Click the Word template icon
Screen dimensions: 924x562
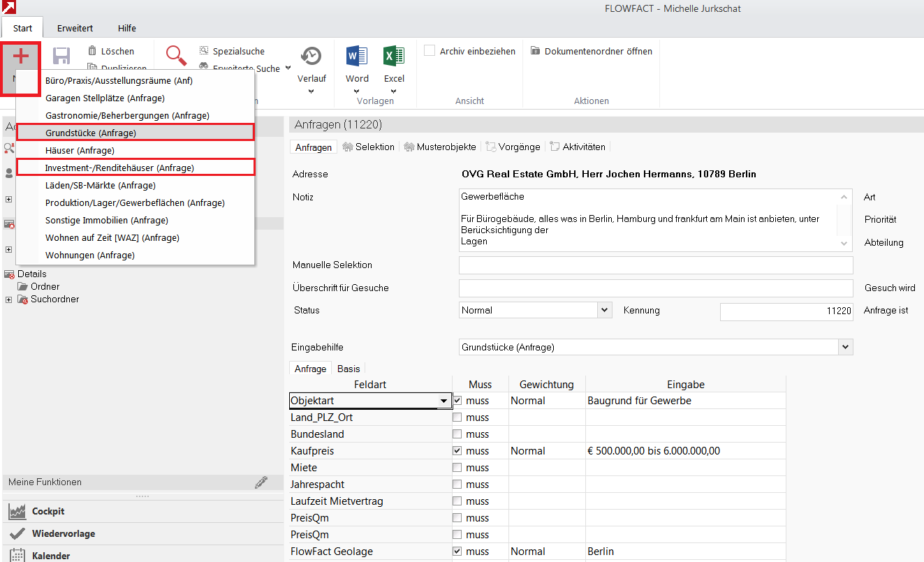pyautogui.click(x=357, y=57)
